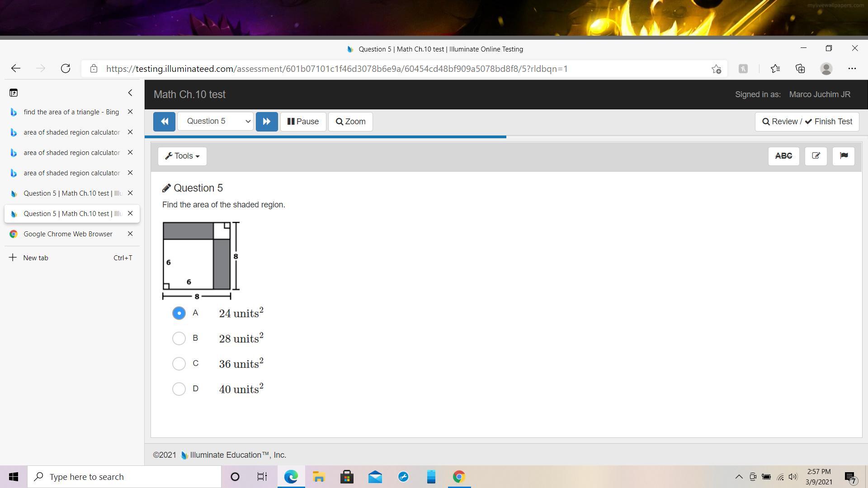Image resolution: width=868 pixels, height=488 pixels.
Task: Add page to favorites star icon
Action: click(716, 69)
